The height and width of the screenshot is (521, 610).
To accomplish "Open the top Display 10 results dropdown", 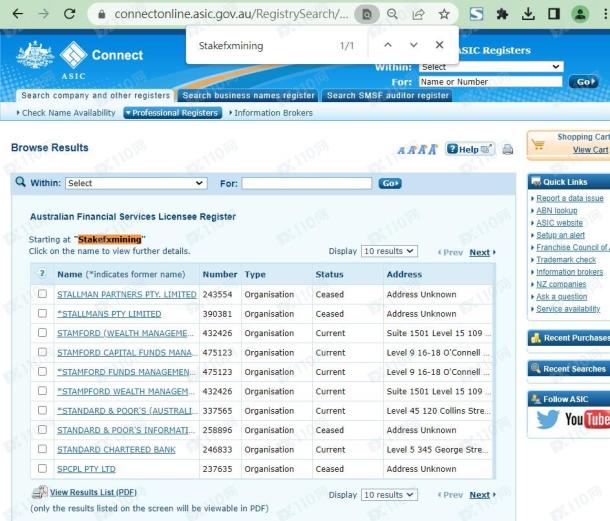I will tap(389, 251).
